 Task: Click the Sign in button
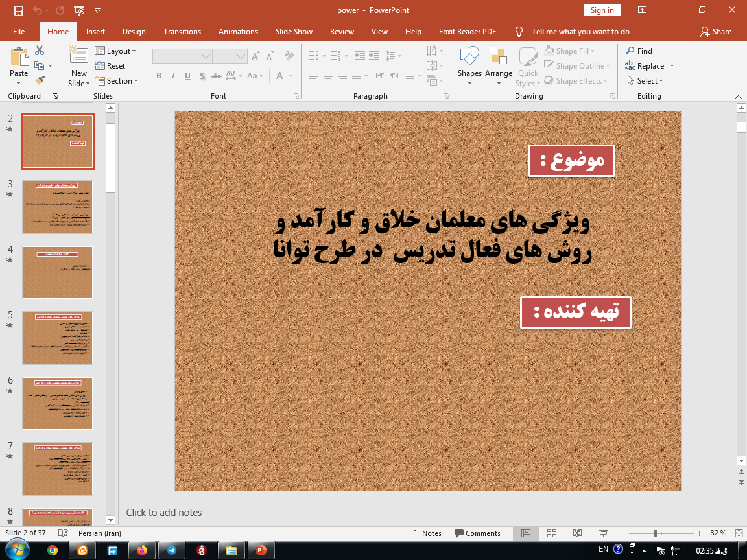pyautogui.click(x=602, y=10)
